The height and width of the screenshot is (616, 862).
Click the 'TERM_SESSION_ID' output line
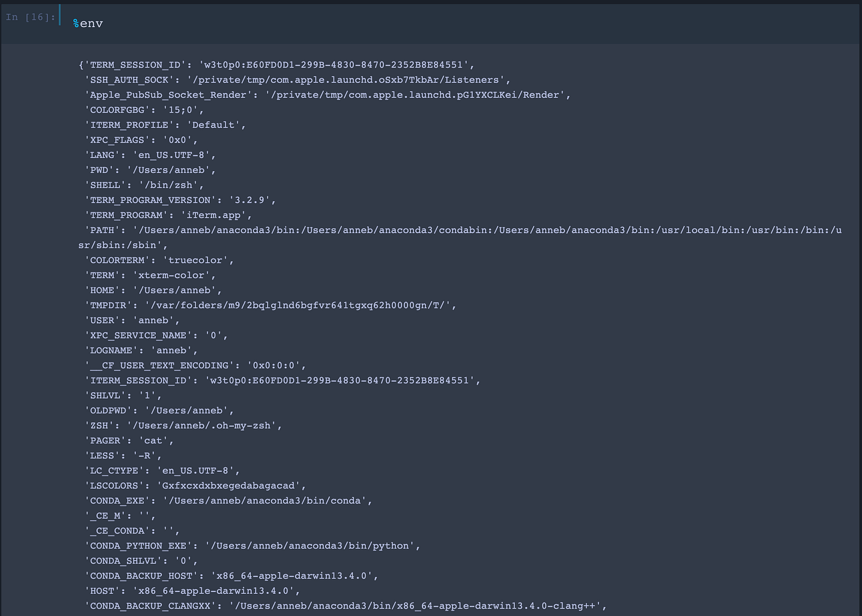click(276, 65)
